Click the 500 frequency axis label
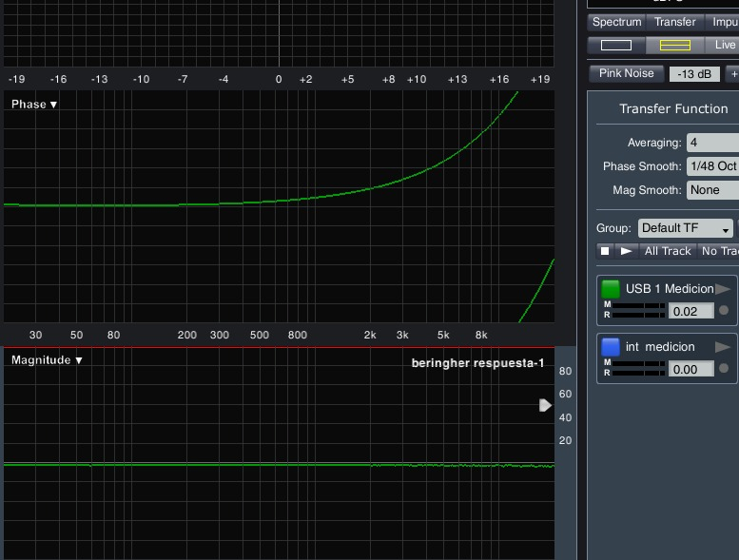 point(260,335)
